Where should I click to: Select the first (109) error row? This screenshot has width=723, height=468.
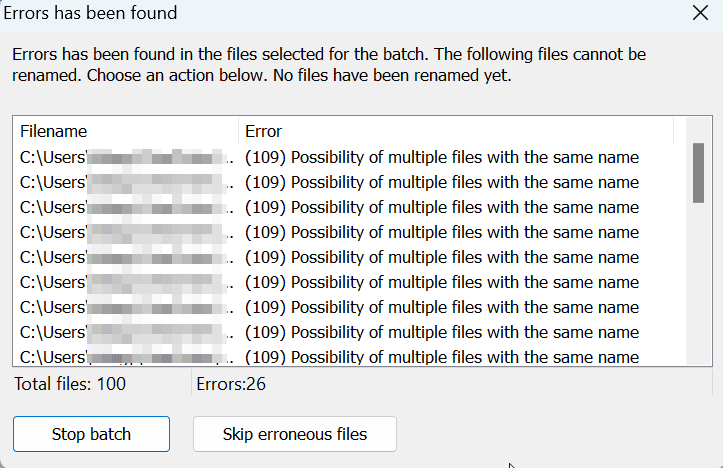click(349, 158)
